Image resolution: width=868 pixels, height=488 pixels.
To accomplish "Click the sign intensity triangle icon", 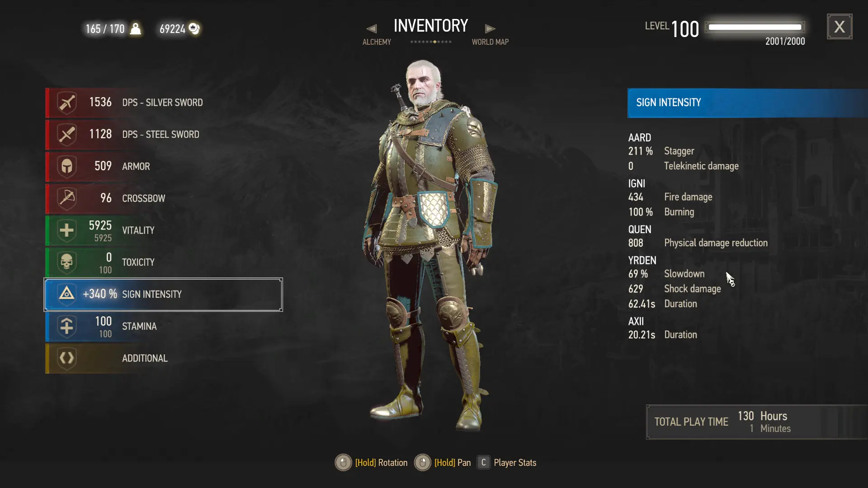I will click(67, 294).
